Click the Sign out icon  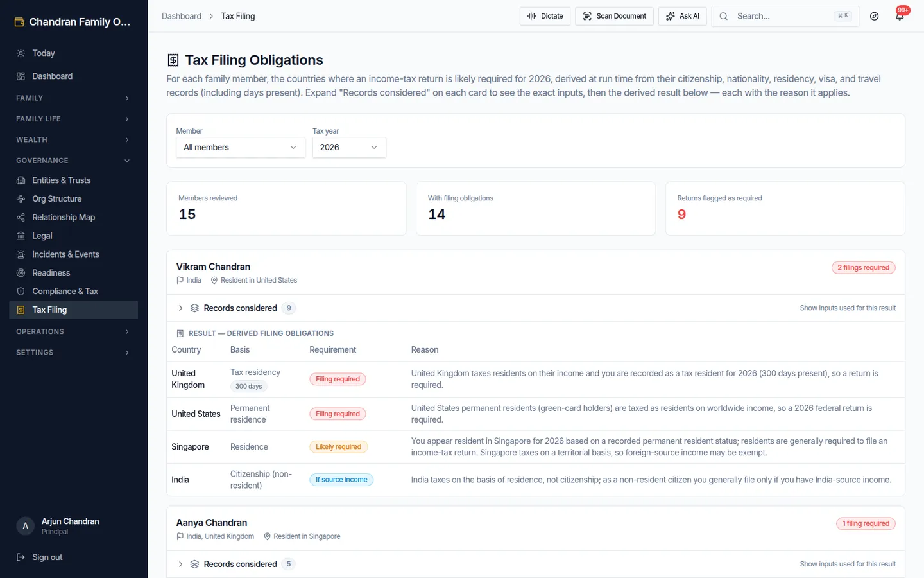pyautogui.click(x=21, y=557)
